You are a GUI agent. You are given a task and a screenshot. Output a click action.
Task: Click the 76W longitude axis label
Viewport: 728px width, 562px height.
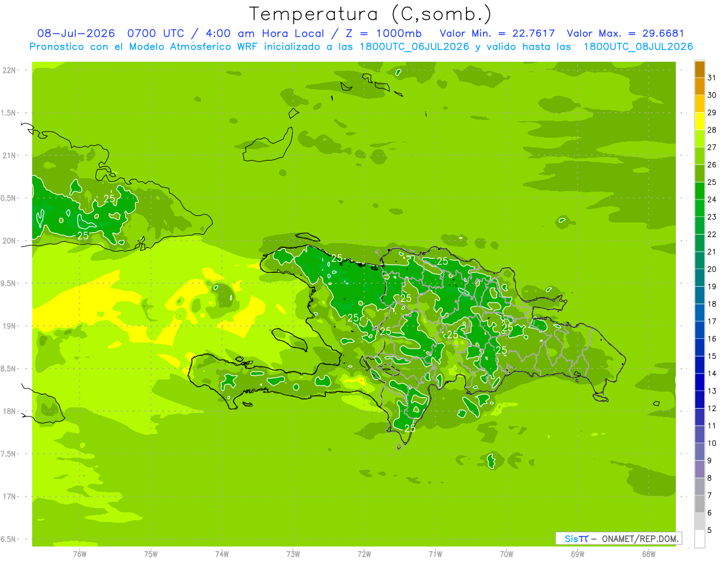point(79,554)
